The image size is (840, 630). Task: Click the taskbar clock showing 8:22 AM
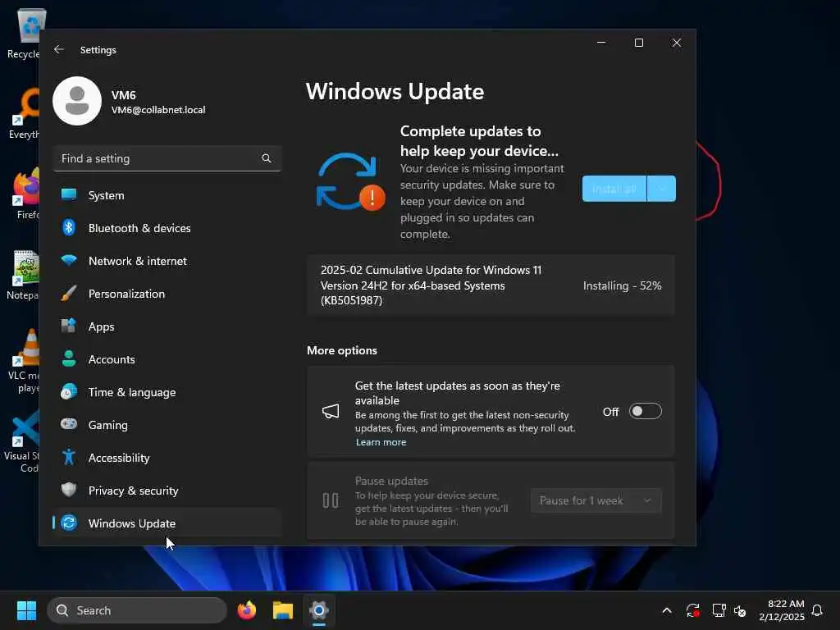click(x=782, y=610)
